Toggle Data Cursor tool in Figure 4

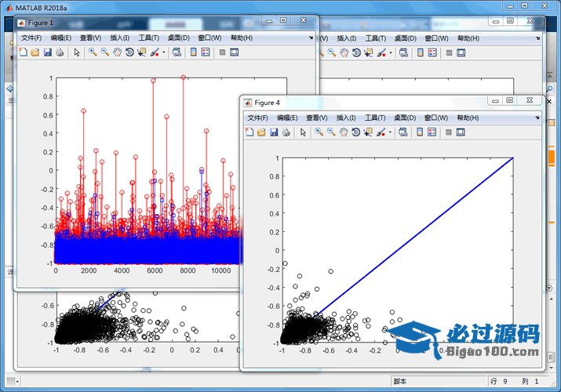(x=368, y=132)
